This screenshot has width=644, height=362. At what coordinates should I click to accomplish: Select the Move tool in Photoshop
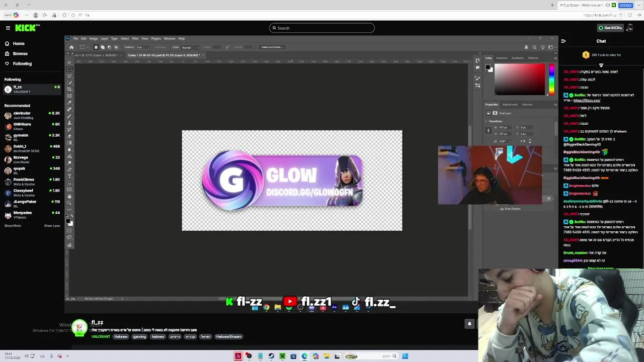[69, 62]
